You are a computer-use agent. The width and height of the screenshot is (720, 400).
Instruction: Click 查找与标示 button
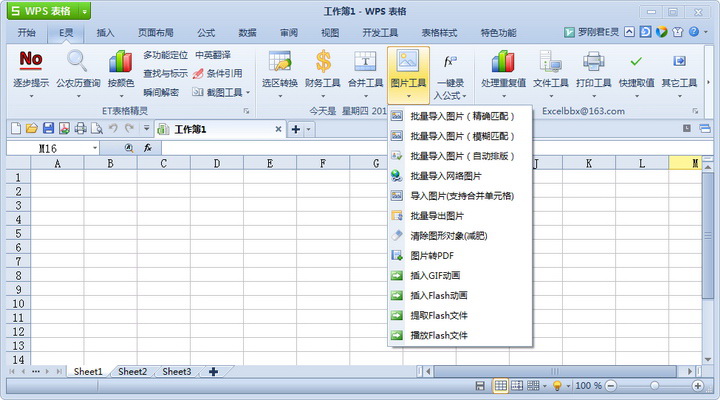[165, 73]
